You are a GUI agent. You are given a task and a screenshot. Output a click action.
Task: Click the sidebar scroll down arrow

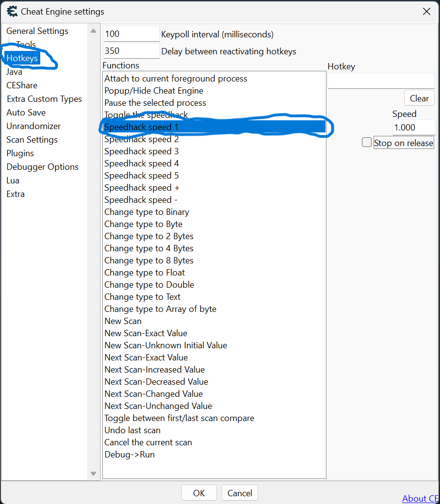[93, 473]
